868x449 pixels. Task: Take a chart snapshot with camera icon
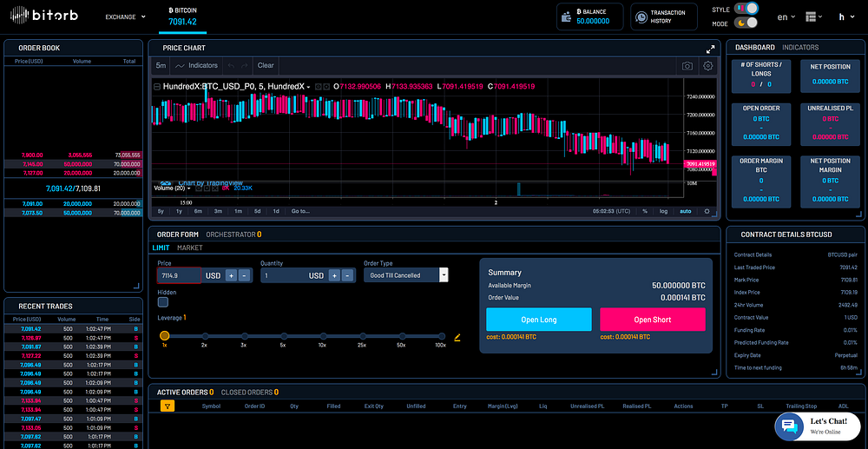[687, 66]
